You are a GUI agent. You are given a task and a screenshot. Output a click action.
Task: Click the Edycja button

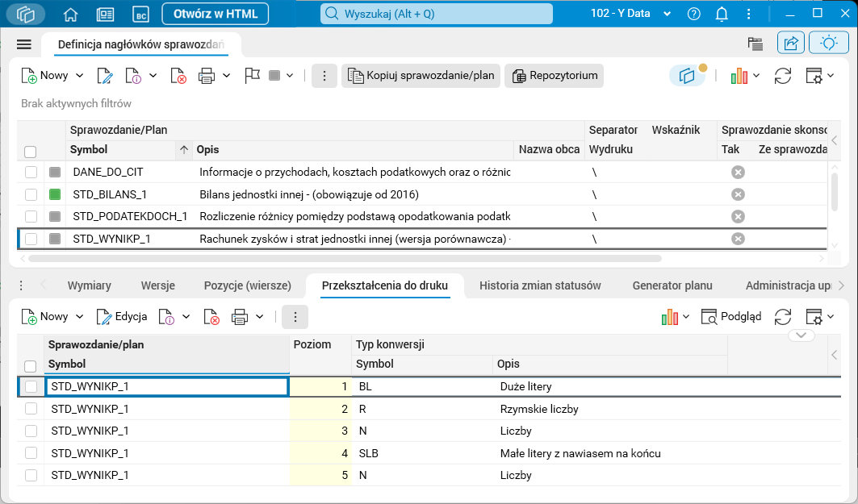[x=122, y=317]
